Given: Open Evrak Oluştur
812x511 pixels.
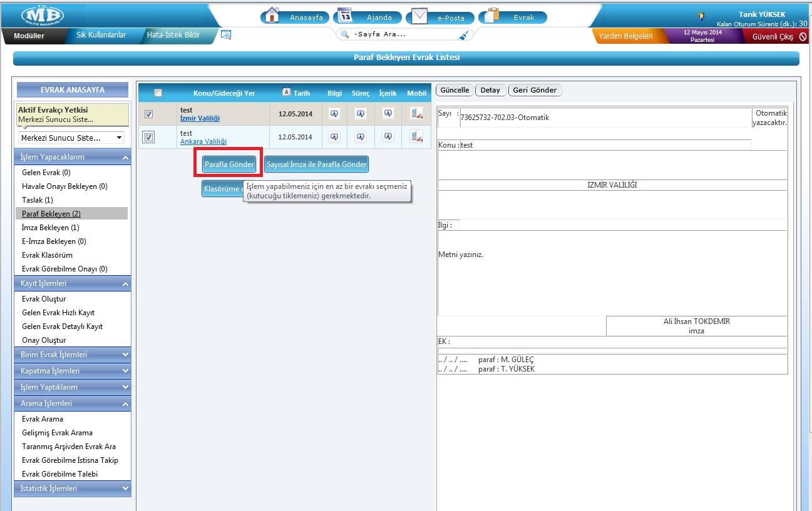Looking at the screenshot, I should click(x=44, y=299).
